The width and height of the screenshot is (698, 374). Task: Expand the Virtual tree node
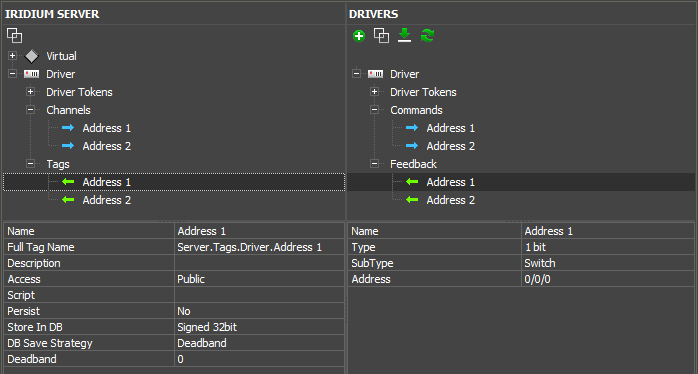tap(12, 56)
